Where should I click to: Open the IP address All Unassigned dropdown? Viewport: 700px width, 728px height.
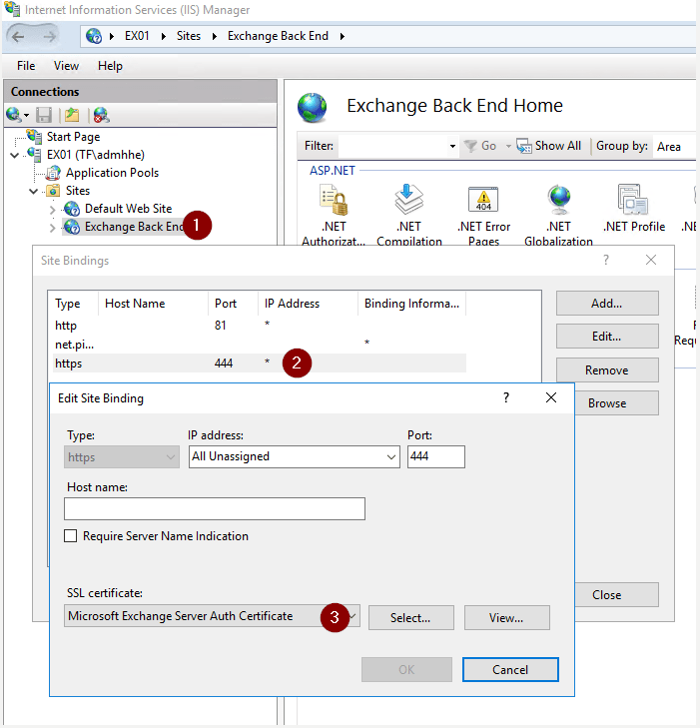295,456
